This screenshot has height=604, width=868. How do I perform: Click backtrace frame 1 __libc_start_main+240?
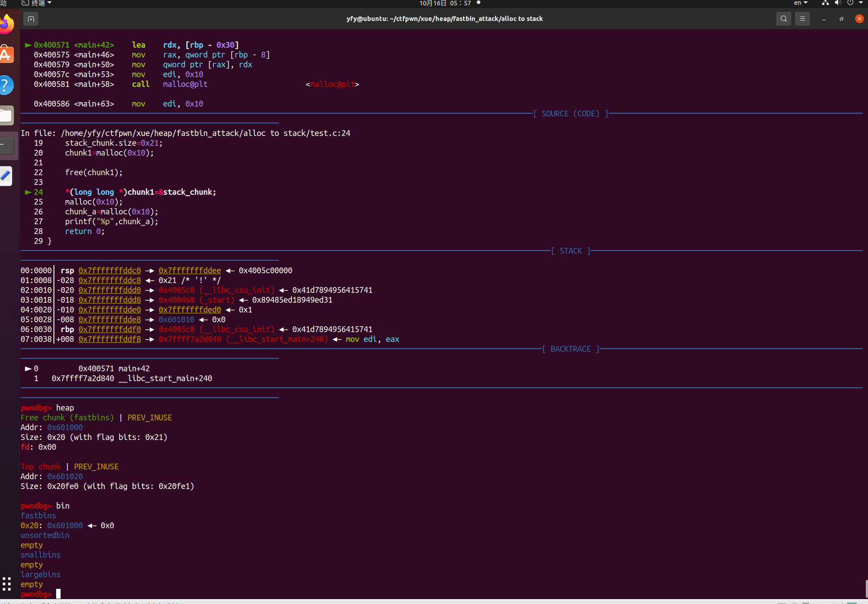[123, 378]
